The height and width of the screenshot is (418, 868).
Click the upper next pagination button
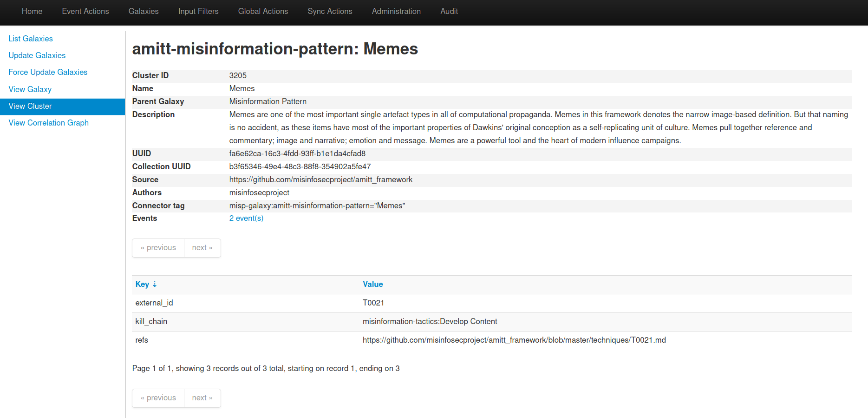(x=202, y=248)
